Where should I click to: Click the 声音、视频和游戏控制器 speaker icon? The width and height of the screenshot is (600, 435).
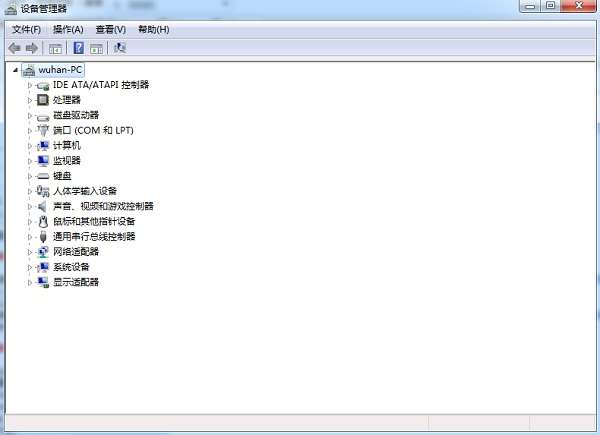point(42,207)
